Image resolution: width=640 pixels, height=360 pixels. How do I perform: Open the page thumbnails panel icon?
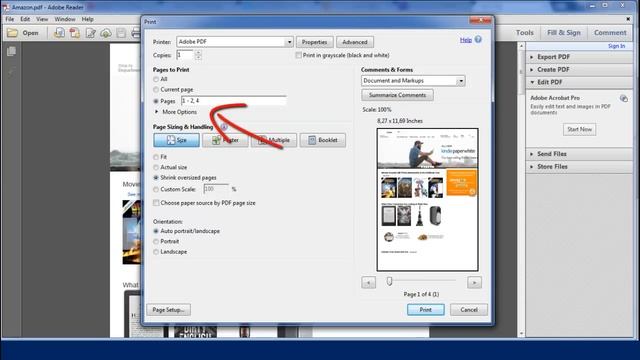click(x=11, y=51)
